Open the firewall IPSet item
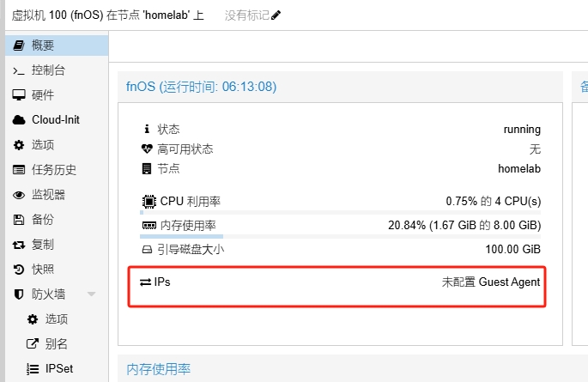This screenshot has width=588, height=382. point(58,369)
